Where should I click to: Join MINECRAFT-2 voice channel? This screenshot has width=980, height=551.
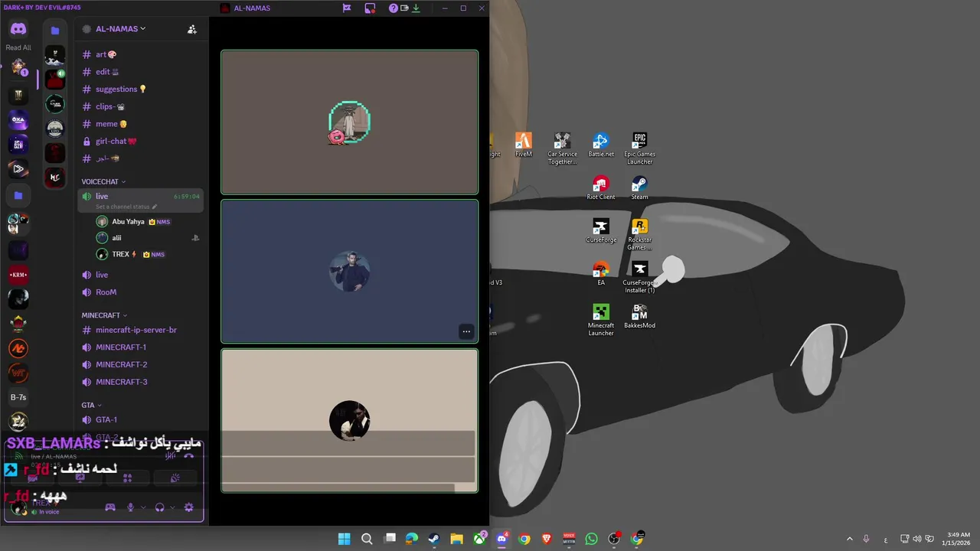click(x=142, y=364)
